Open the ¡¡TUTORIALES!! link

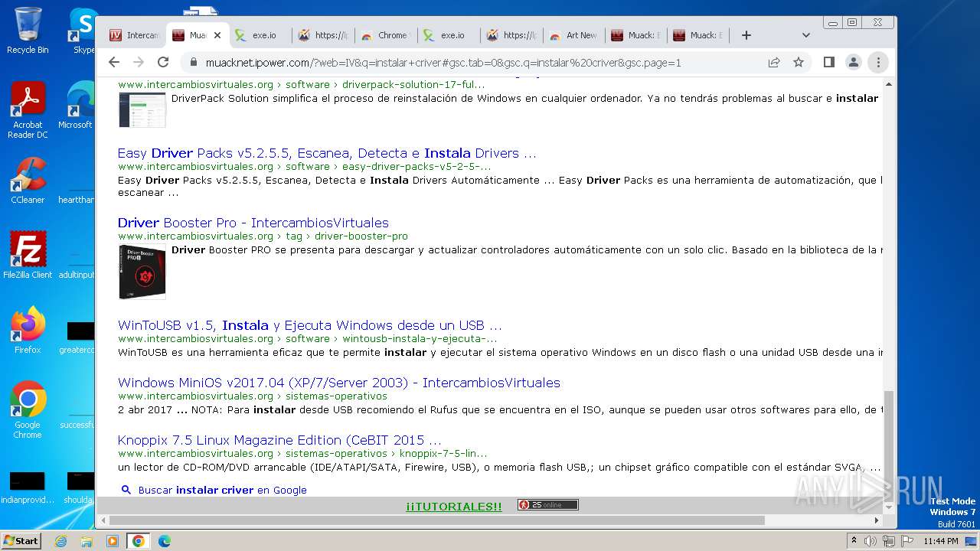(454, 507)
